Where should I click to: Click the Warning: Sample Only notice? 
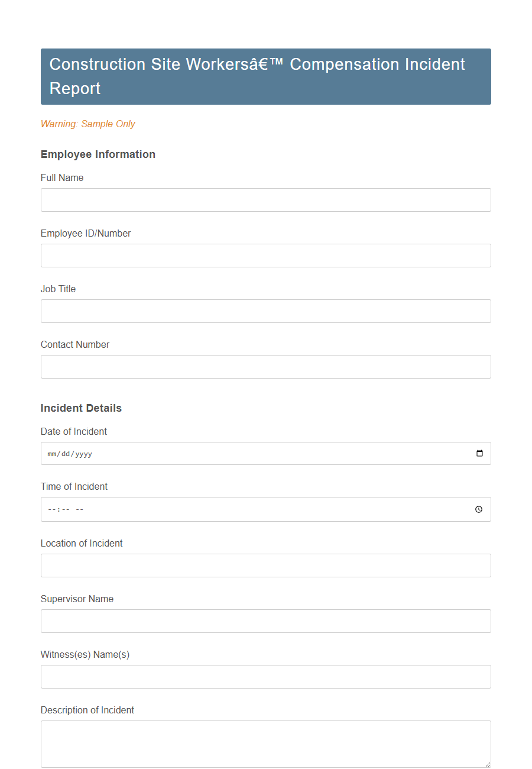[x=87, y=124]
